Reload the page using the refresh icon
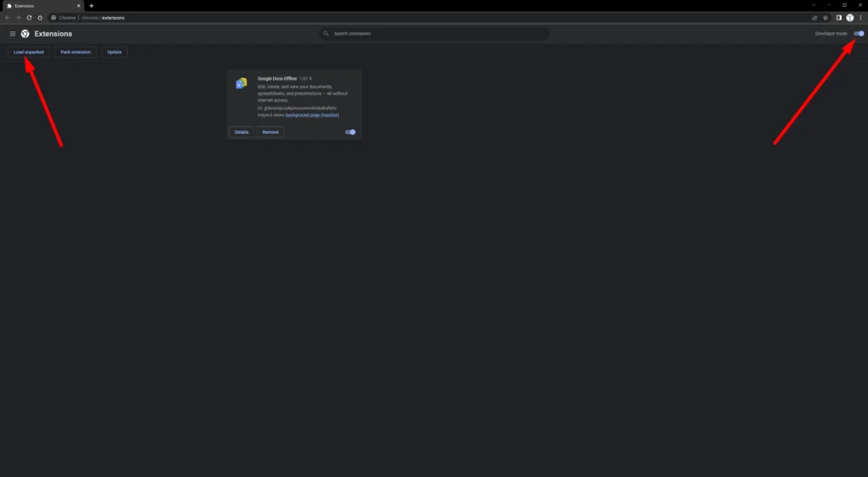868x477 pixels. [x=29, y=17]
